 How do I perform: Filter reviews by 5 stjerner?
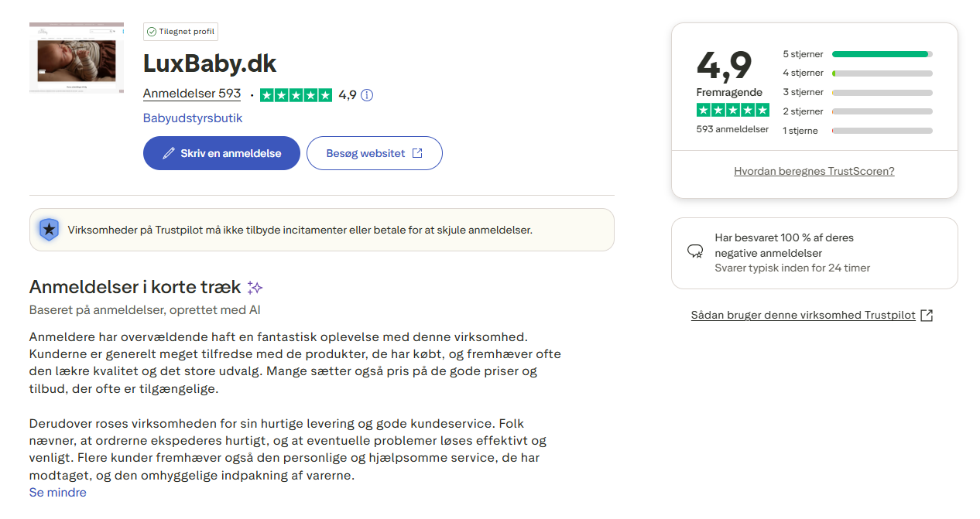point(857,54)
